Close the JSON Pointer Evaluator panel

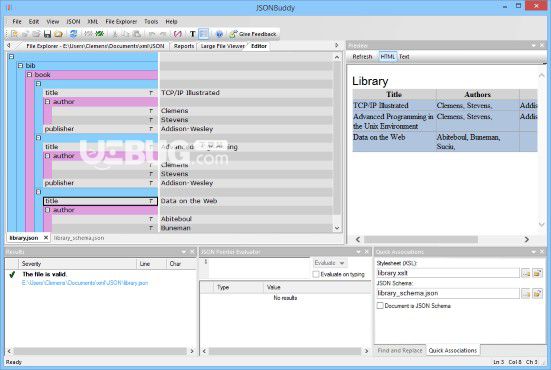367,252
